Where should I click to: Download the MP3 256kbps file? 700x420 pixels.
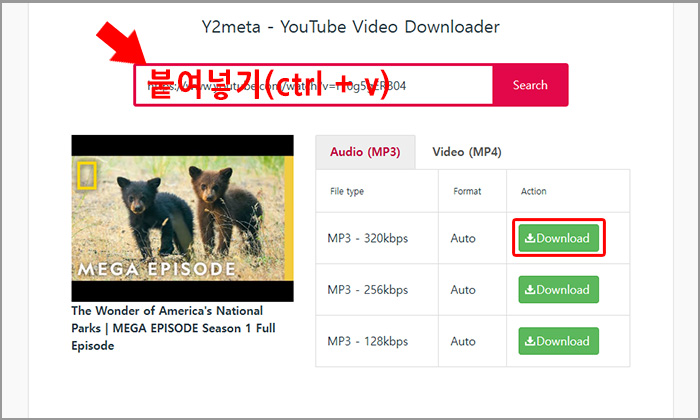tap(558, 290)
